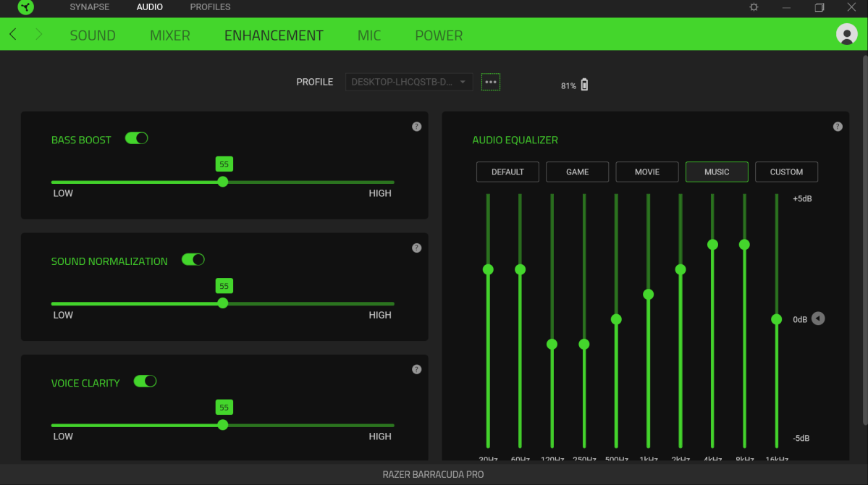Apply the Game equalizer preset
Image resolution: width=868 pixels, height=485 pixels.
578,172
